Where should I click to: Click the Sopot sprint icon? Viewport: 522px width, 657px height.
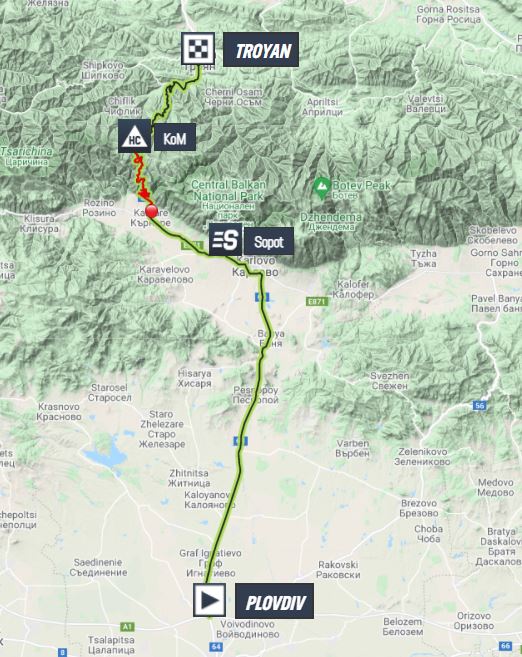pyautogui.click(x=225, y=240)
